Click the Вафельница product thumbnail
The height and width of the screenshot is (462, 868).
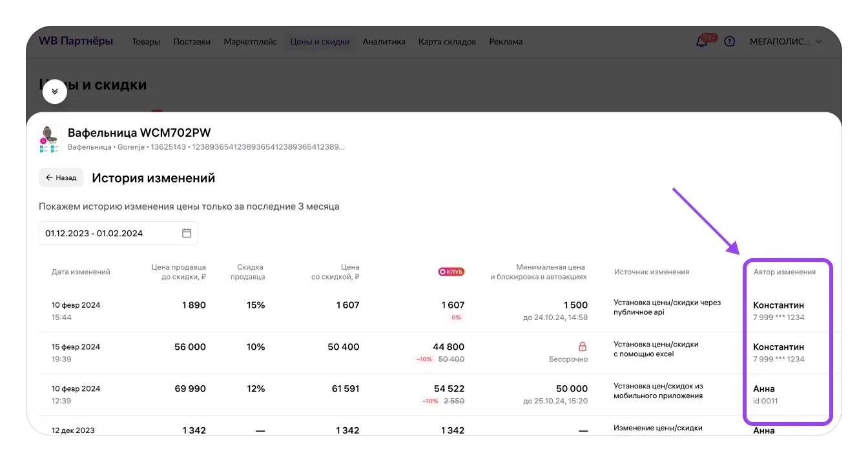(x=50, y=139)
